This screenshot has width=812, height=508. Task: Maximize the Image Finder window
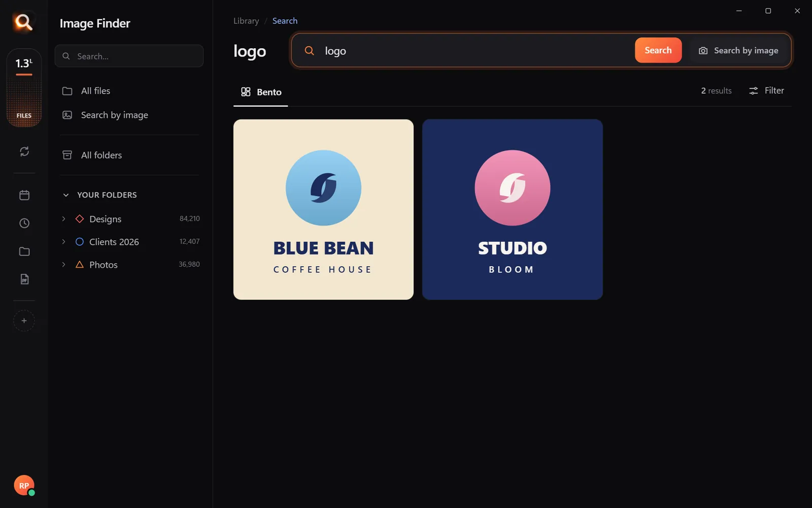tap(768, 11)
